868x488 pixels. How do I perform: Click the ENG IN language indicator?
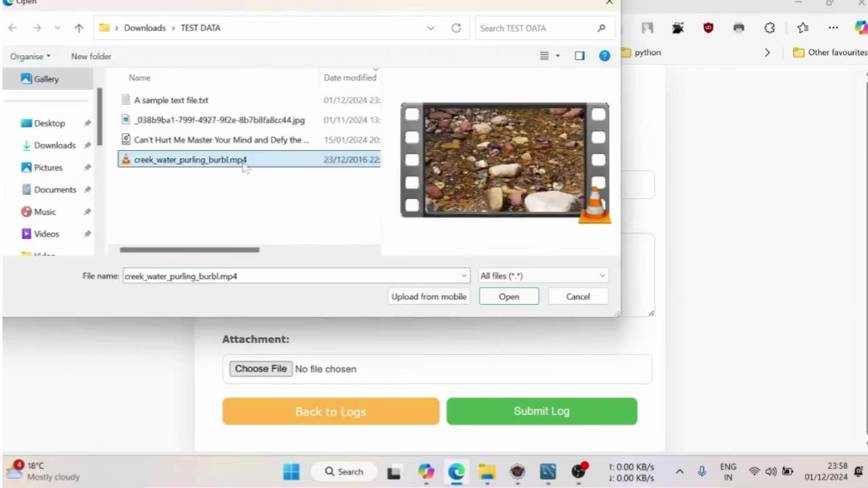tap(728, 472)
